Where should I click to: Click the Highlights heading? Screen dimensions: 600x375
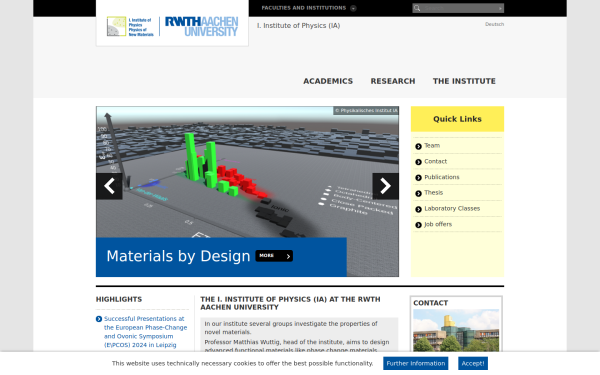click(119, 299)
